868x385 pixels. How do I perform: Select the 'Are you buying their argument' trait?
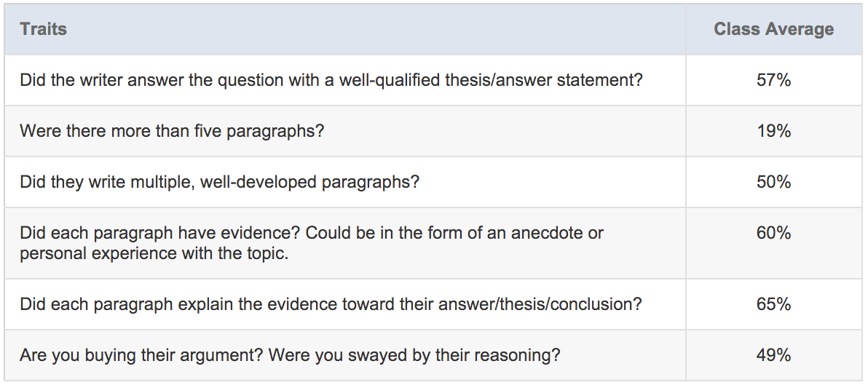pos(290,355)
